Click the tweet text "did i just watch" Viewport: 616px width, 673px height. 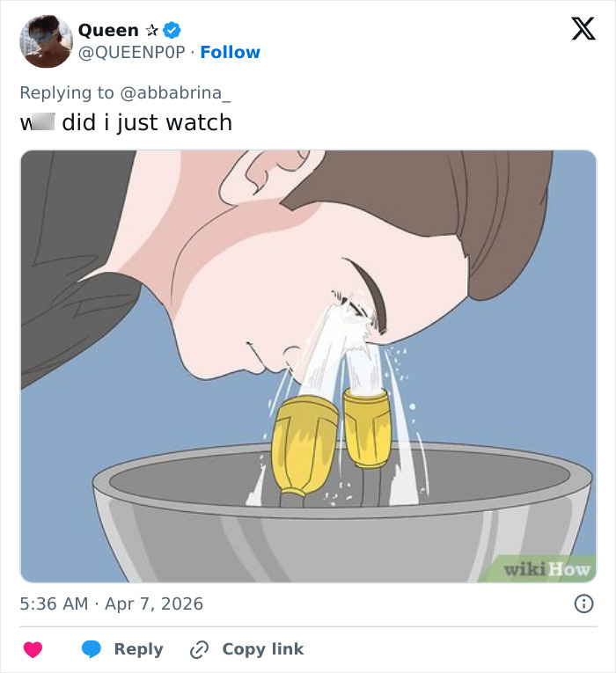point(147,122)
